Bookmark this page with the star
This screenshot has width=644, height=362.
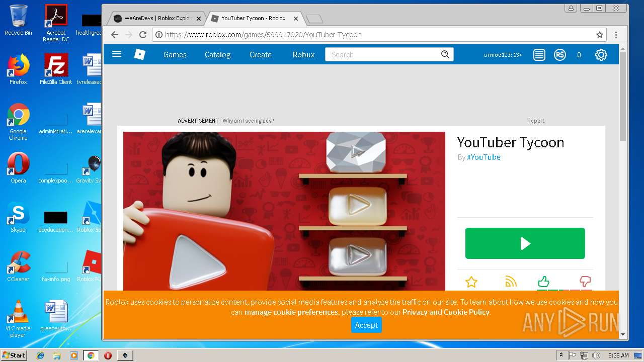599,35
